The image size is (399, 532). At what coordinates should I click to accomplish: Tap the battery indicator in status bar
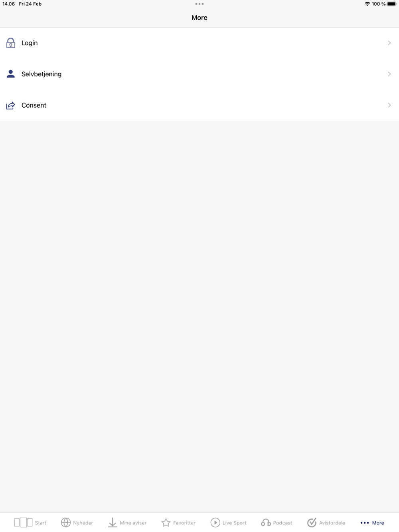(x=392, y=4)
